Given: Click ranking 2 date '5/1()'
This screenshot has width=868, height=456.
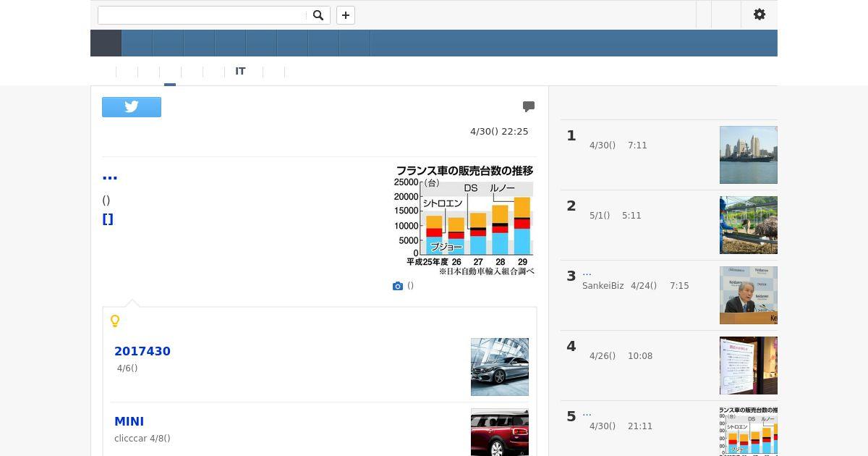Looking at the screenshot, I should (600, 216).
